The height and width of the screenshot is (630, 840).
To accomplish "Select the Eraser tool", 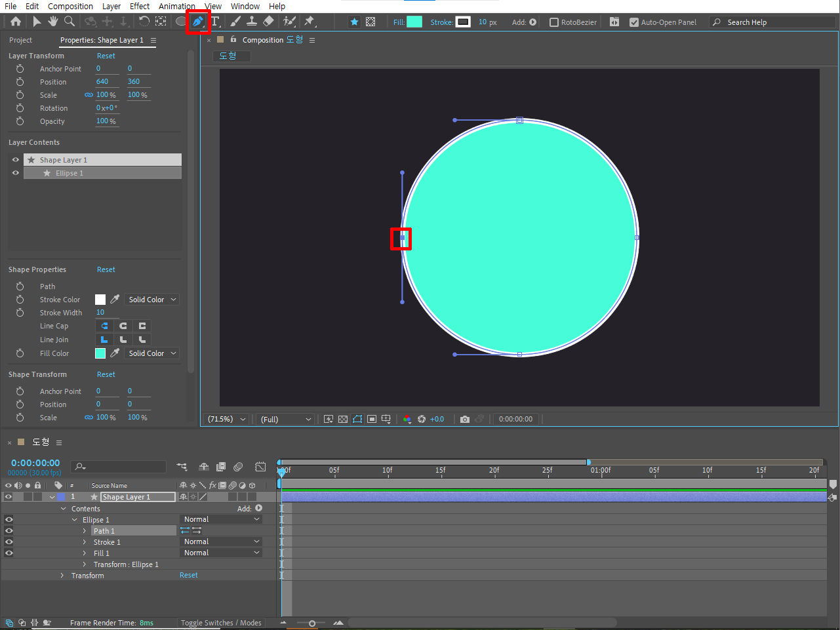I will 268,22.
